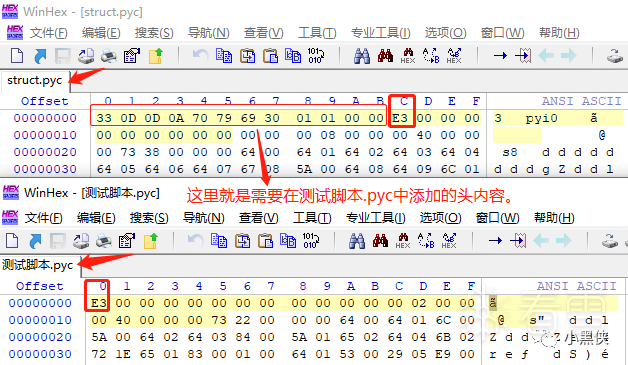The width and height of the screenshot is (628, 365).
Task: Click Save icon in 测试脚本.pyc window toolbar
Action: point(58,241)
